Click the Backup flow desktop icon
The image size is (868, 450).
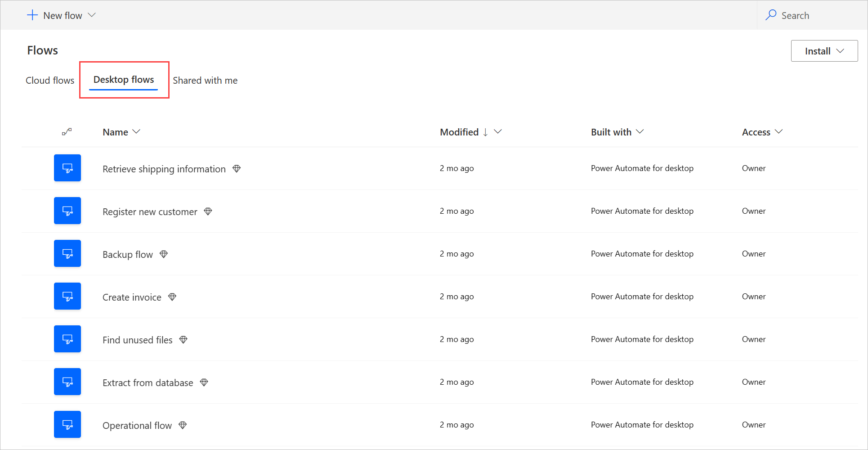click(67, 253)
